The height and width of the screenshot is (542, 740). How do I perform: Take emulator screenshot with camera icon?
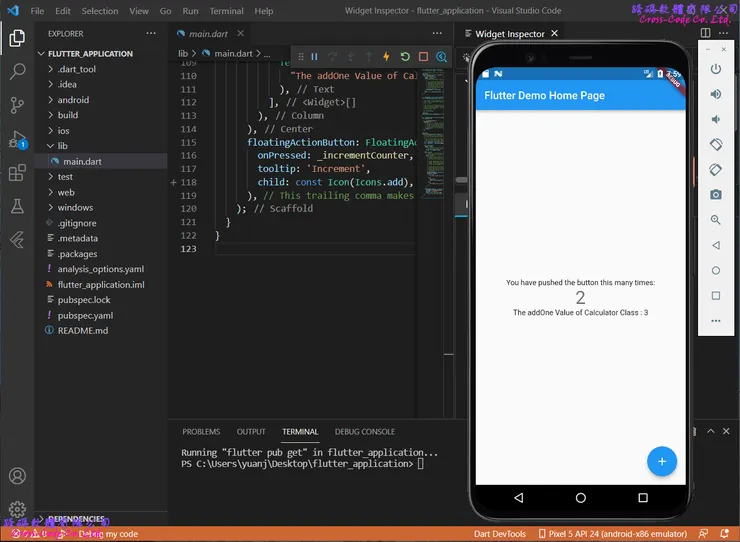click(x=715, y=195)
